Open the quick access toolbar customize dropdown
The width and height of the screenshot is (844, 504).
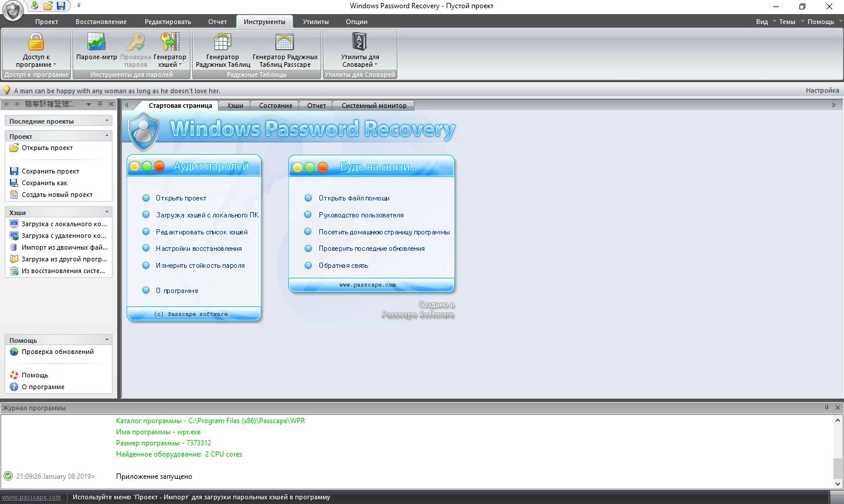tap(79, 6)
